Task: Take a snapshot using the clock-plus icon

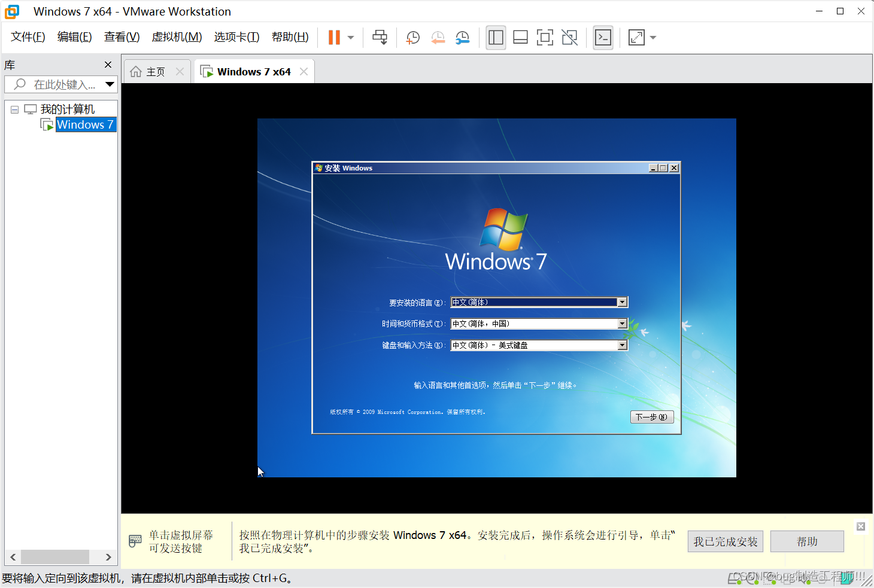Action: tap(413, 38)
